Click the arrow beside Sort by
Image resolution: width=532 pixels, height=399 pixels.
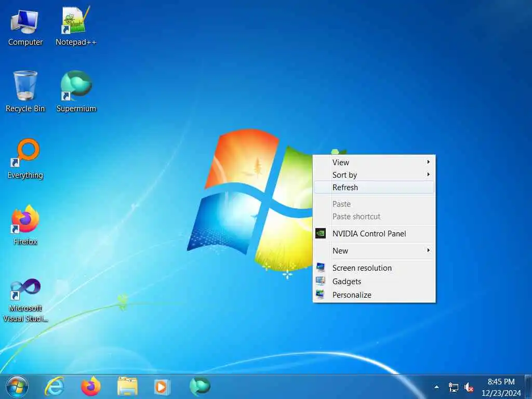coord(429,175)
